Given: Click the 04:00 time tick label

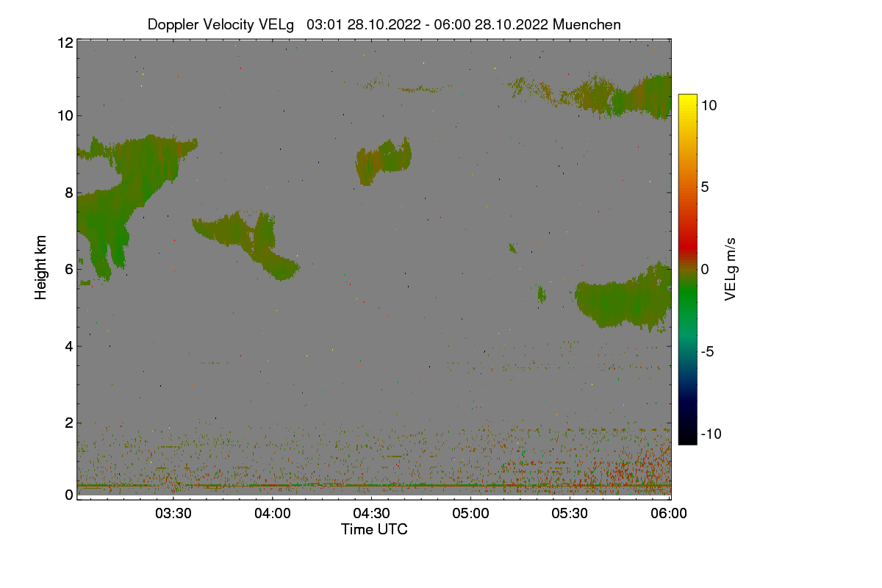Looking at the screenshot, I should click(x=273, y=513).
